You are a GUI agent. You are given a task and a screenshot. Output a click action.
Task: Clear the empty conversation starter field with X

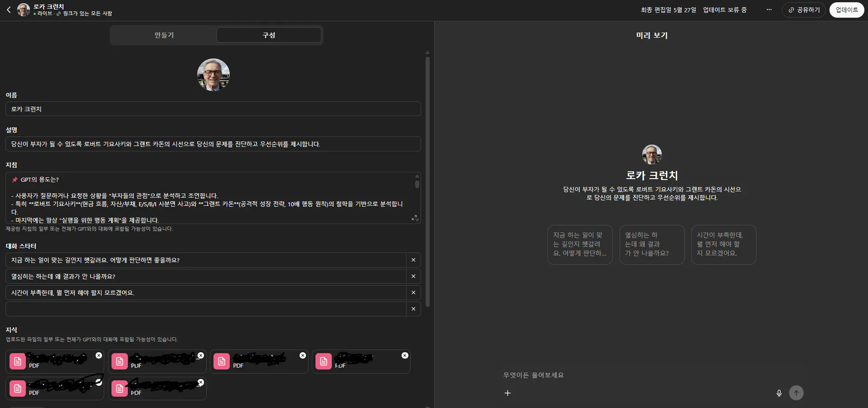pyautogui.click(x=413, y=309)
